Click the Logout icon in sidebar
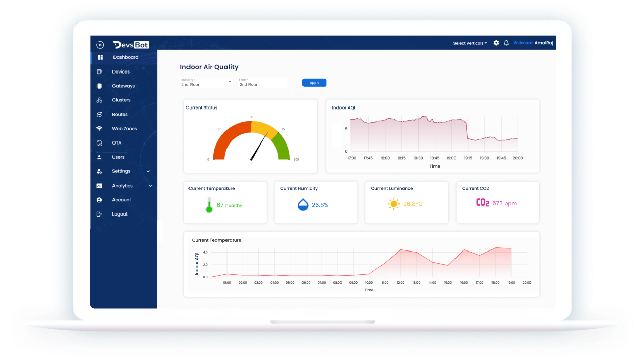Viewport: 644px width, 359px height. pos(99,214)
